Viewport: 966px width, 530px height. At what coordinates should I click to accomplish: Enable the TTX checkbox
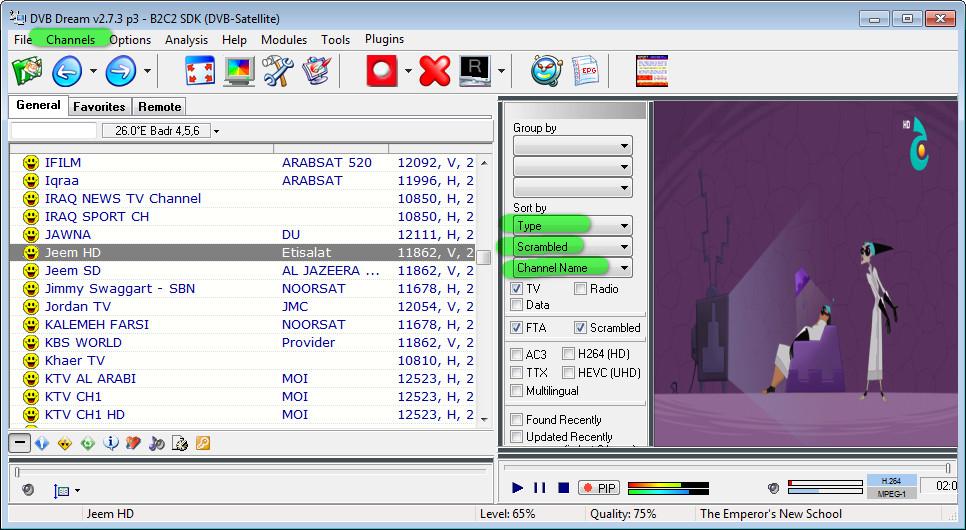point(516,373)
